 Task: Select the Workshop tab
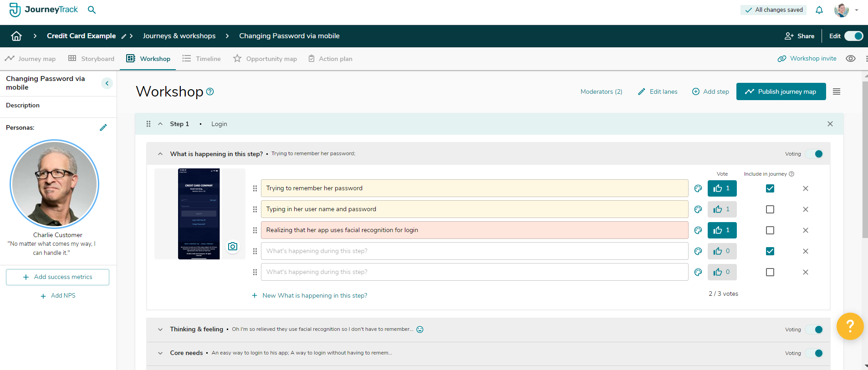point(148,59)
